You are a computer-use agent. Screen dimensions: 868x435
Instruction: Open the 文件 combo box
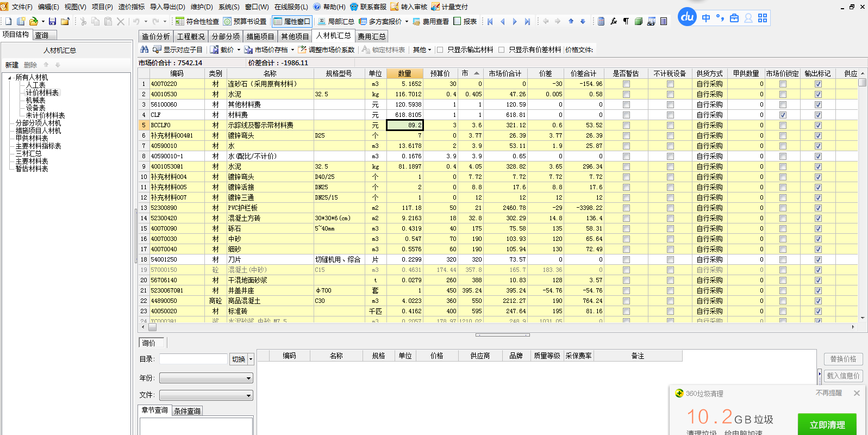[206, 395]
